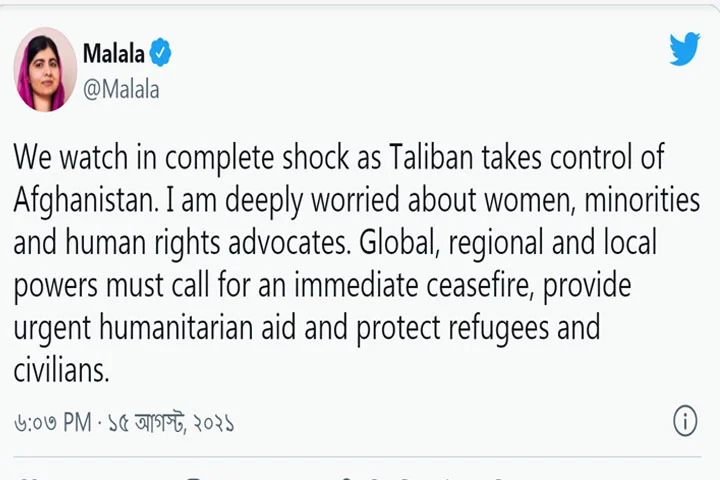Click the word urgent in tweet
720x480 pixels.
[47, 329]
